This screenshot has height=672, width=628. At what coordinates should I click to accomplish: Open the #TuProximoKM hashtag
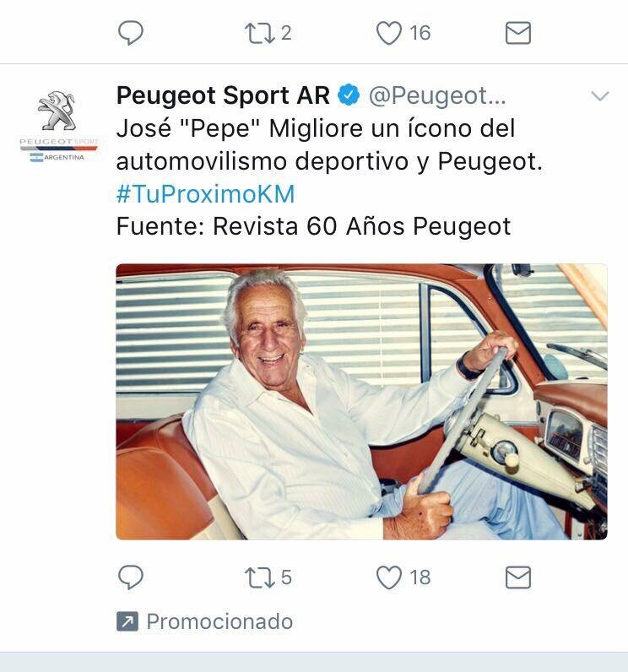click(x=206, y=193)
